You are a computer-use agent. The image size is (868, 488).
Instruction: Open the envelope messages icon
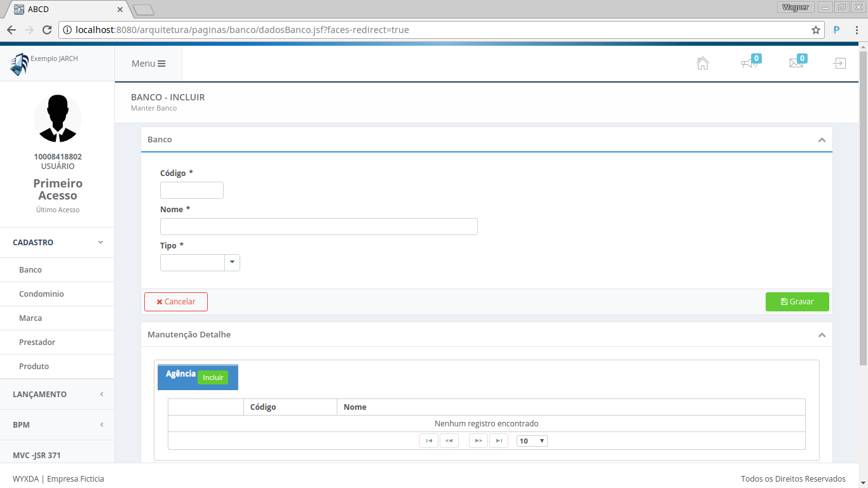[x=796, y=64]
